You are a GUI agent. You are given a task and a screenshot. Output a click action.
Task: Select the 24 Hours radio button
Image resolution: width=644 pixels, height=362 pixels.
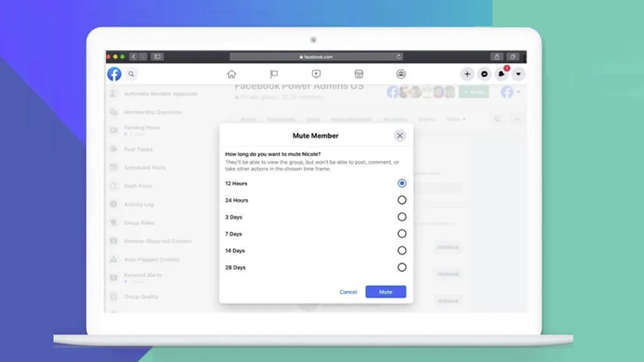(x=402, y=200)
